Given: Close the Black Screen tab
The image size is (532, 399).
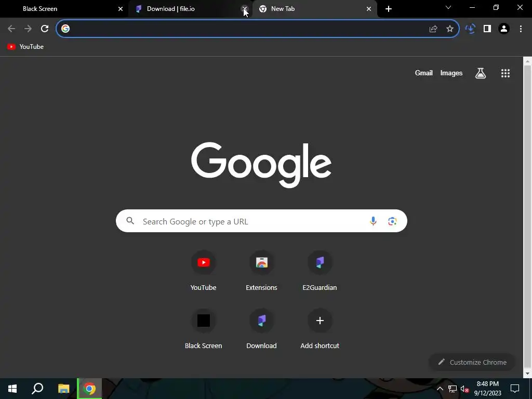Looking at the screenshot, I should click(121, 9).
